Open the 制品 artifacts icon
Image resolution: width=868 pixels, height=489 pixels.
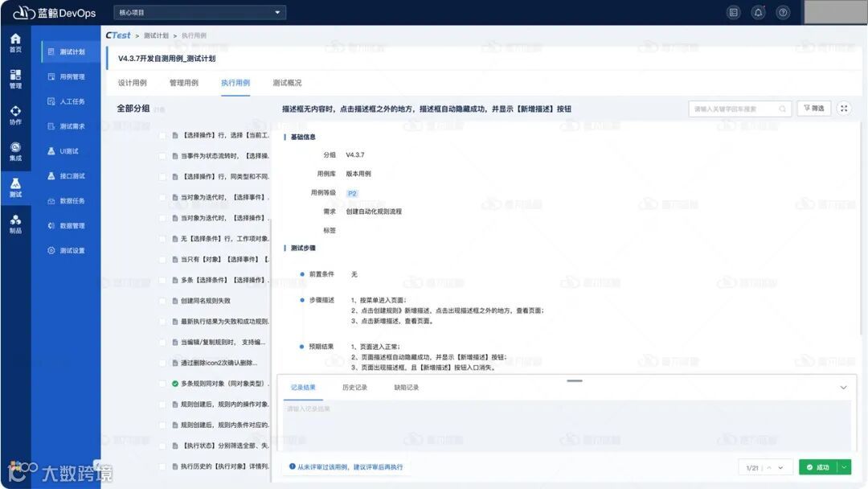tap(15, 224)
